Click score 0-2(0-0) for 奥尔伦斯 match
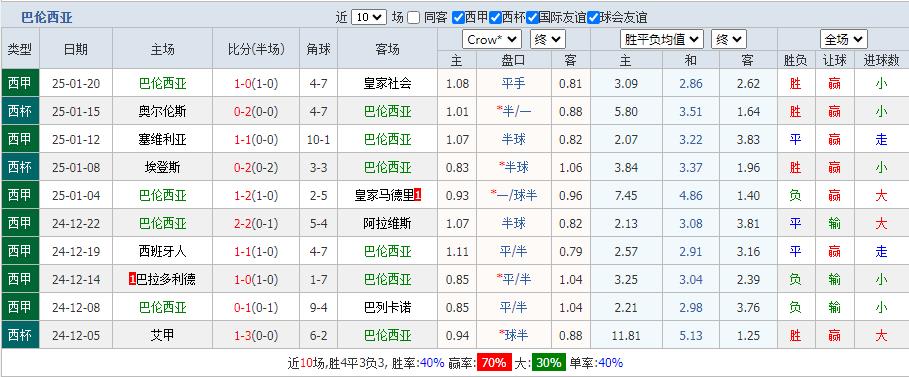 pyautogui.click(x=256, y=111)
